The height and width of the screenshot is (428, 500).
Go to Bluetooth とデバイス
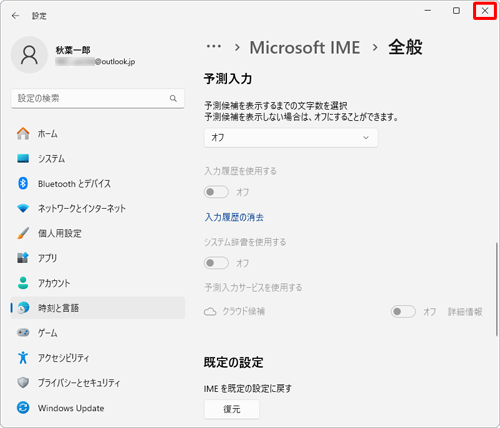[98, 183]
